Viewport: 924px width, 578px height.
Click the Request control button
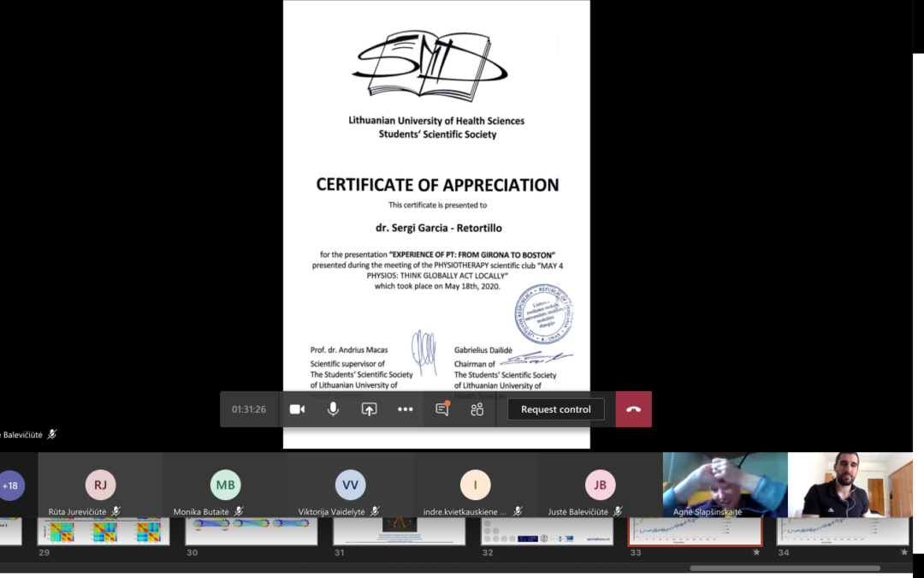(x=556, y=408)
